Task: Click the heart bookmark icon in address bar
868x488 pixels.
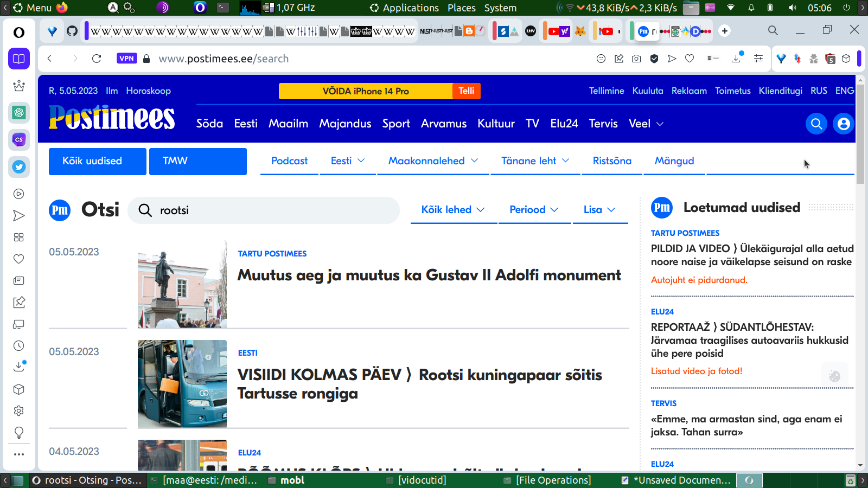Action: 690,59
